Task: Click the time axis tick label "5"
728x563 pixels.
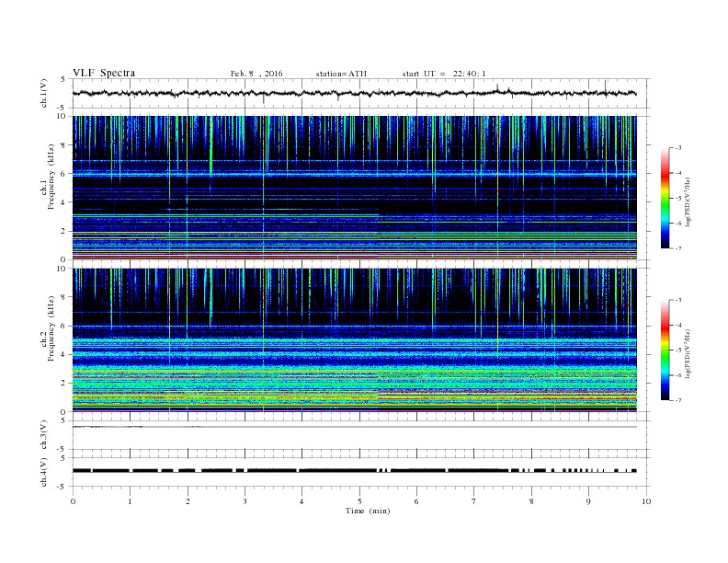Action: click(359, 501)
